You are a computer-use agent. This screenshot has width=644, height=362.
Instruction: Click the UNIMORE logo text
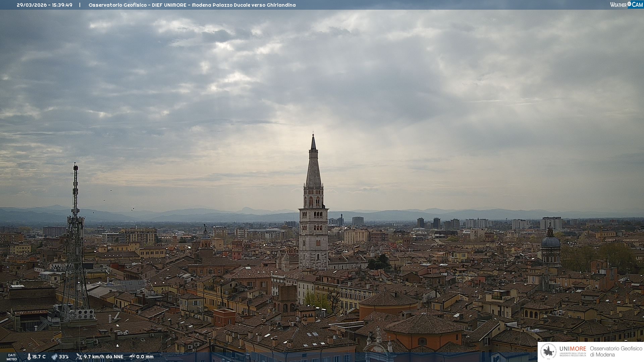[573, 349]
